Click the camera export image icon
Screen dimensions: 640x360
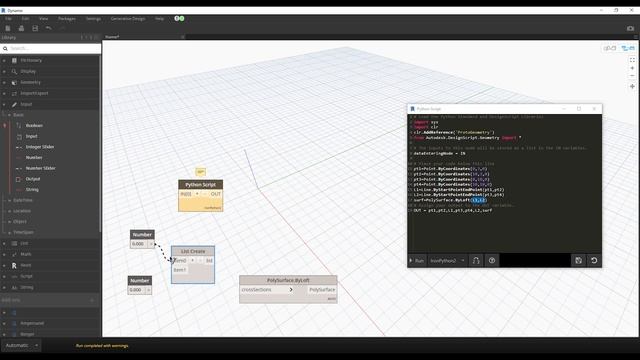point(631,28)
